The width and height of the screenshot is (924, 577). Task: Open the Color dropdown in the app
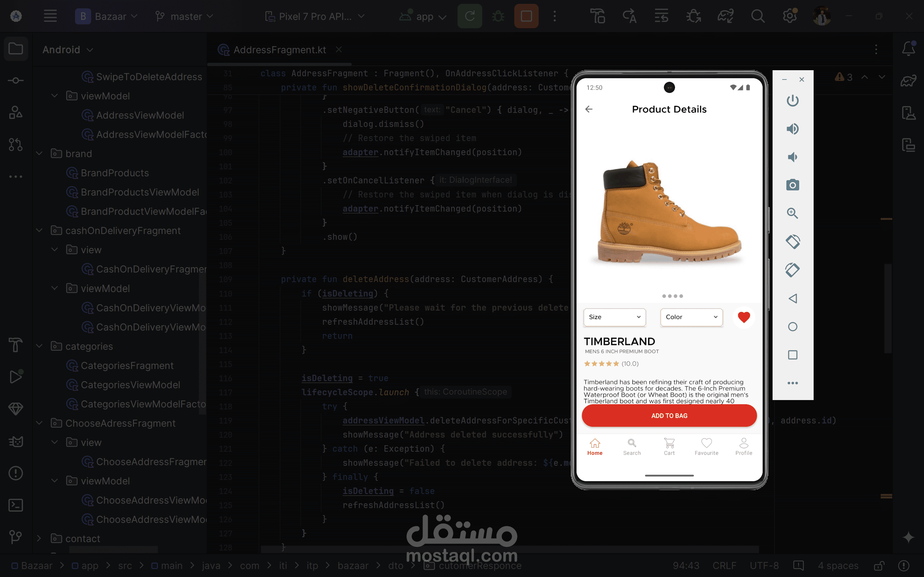coord(691,317)
